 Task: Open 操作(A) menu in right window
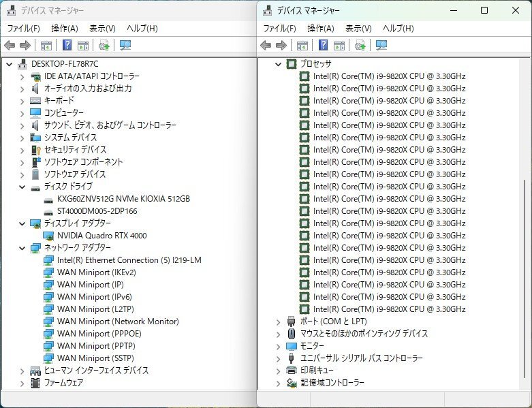(321, 29)
